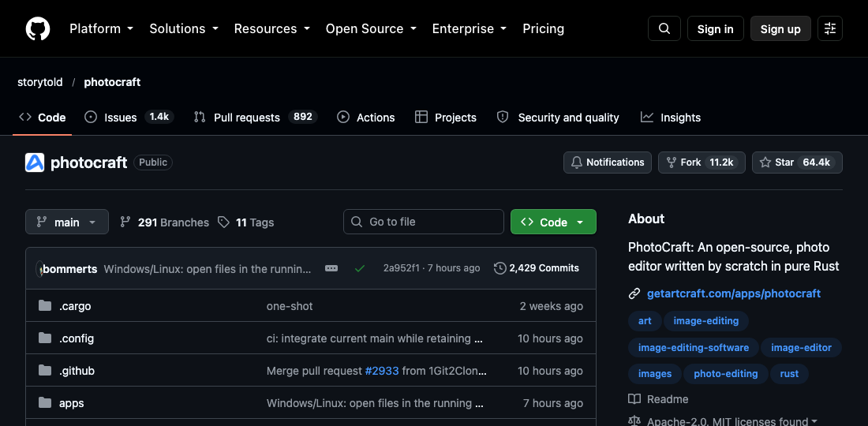Screen dimensions: 868x426
Task: Select the images topic tag
Action: click(655, 374)
